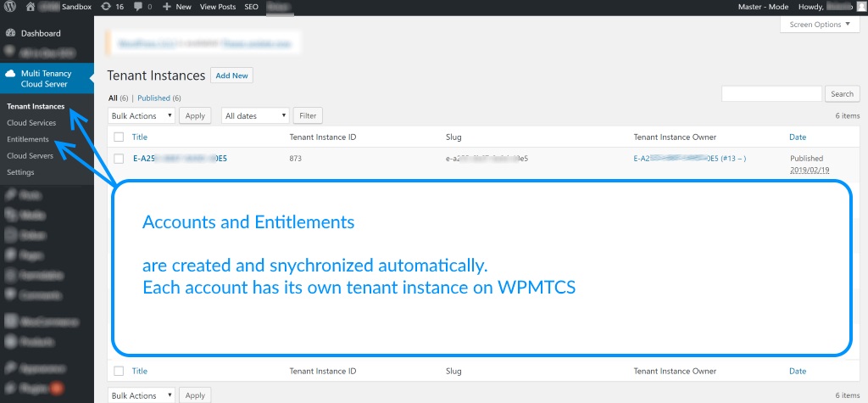868x403 pixels.
Task: Check the box for the E-A25 row
Action: click(x=119, y=159)
